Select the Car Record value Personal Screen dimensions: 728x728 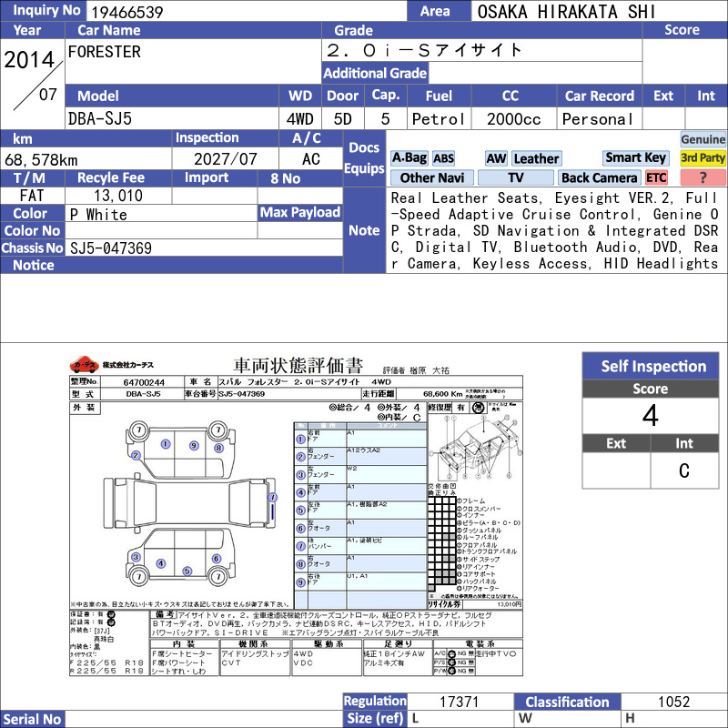[598, 119]
